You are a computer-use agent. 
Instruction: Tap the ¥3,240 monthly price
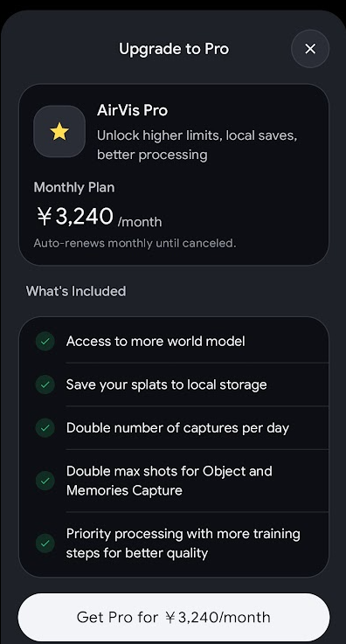(x=74, y=217)
